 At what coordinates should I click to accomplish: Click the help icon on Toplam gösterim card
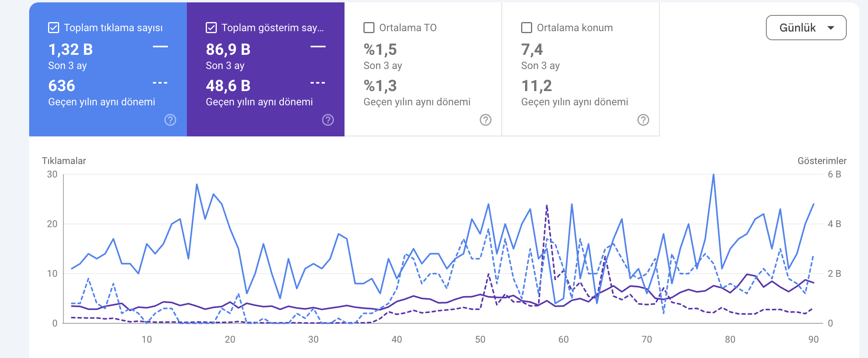point(328,119)
